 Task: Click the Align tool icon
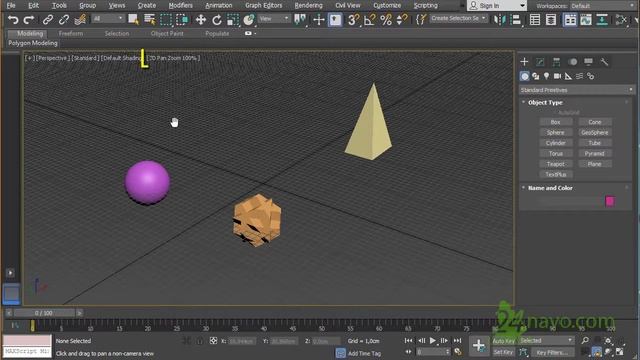coord(516,19)
